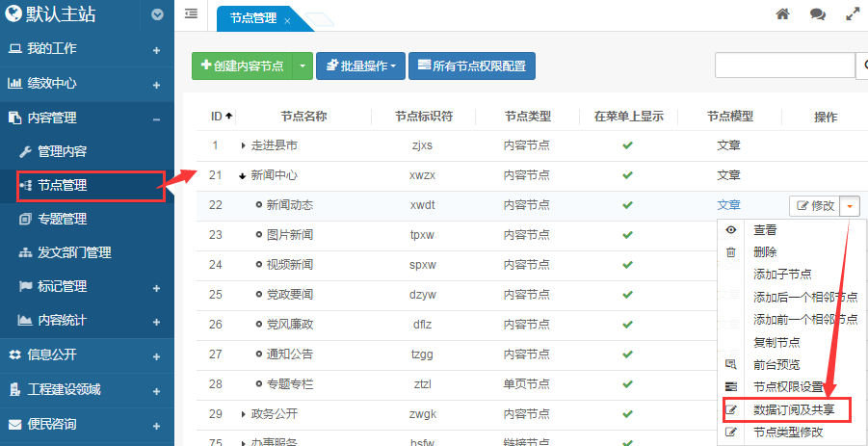Open dropdown arrow next to 创建内容节点
Viewport: 868px width, 446px height.
point(302,66)
